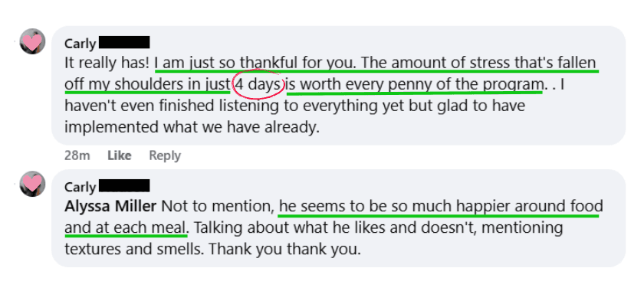Viewport: 644px width, 291px height.
Task: Open the pink heart avatar on the top comment
Action: click(x=32, y=41)
